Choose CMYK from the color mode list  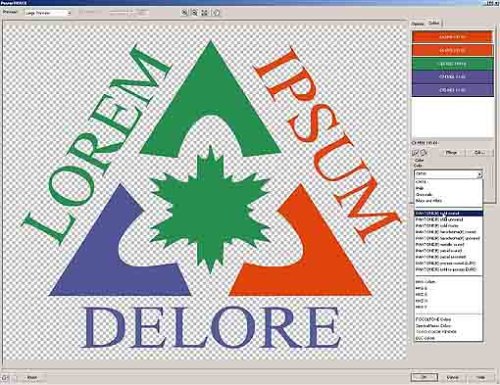click(448, 182)
